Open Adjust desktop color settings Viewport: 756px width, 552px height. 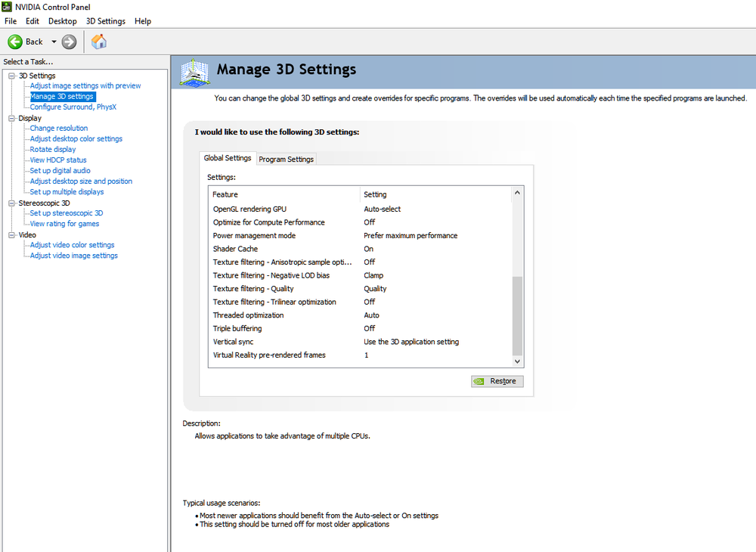pos(76,139)
